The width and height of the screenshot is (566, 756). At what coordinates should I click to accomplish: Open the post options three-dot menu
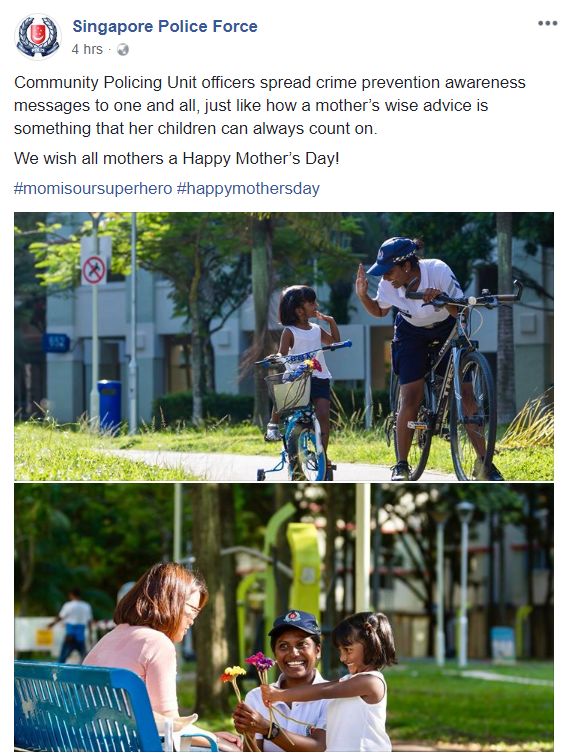(547, 23)
